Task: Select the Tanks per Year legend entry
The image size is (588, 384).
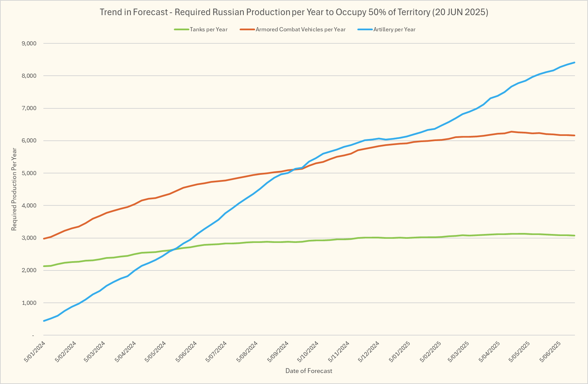Action: tap(209, 30)
